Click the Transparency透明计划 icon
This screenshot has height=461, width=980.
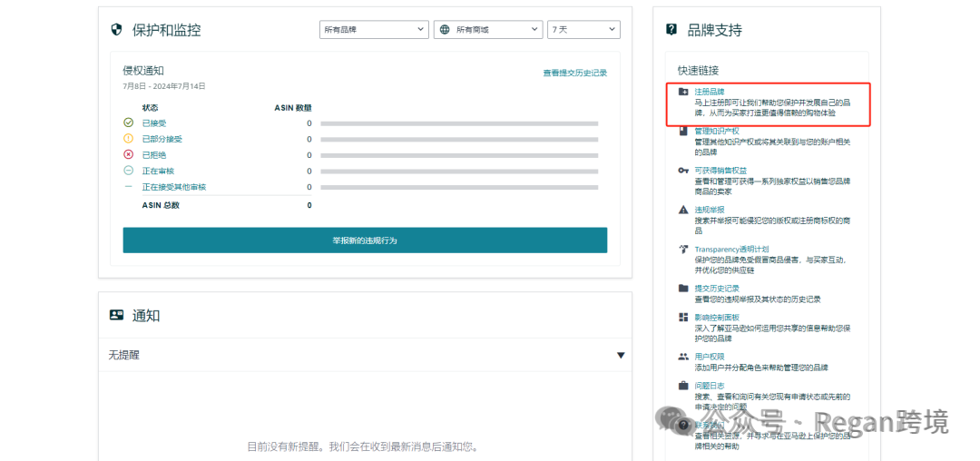(x=683, y=250)
